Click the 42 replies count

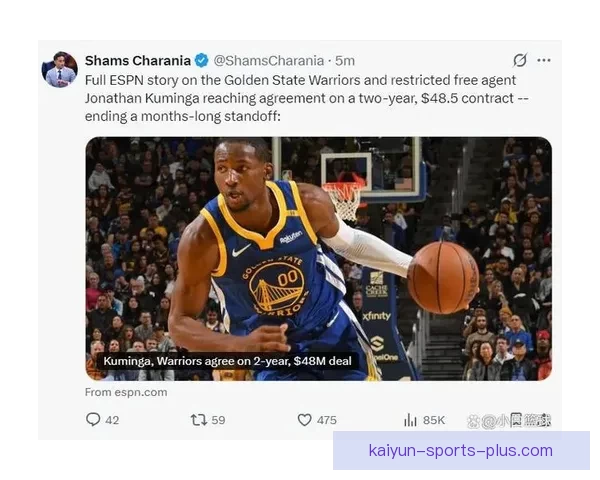(112, 420)
